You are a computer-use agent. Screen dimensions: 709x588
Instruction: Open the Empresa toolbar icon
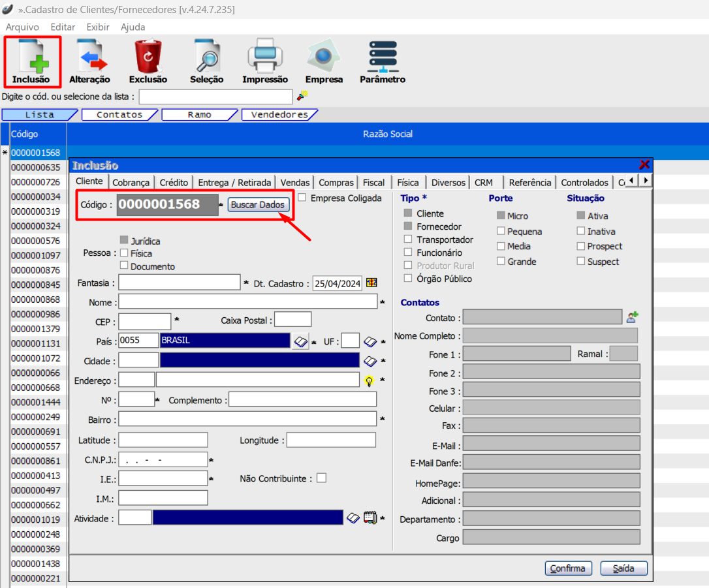(x=324, y=56)
